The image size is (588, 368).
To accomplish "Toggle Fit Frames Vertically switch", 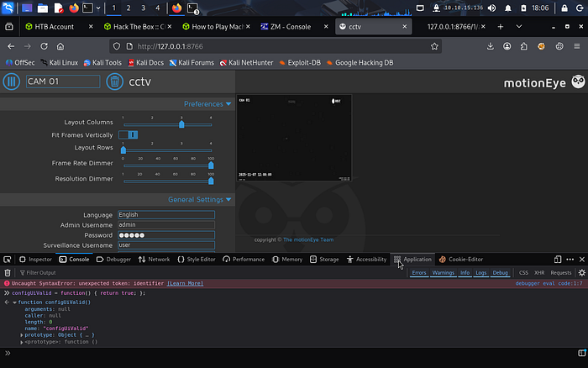I will [129, 134].
